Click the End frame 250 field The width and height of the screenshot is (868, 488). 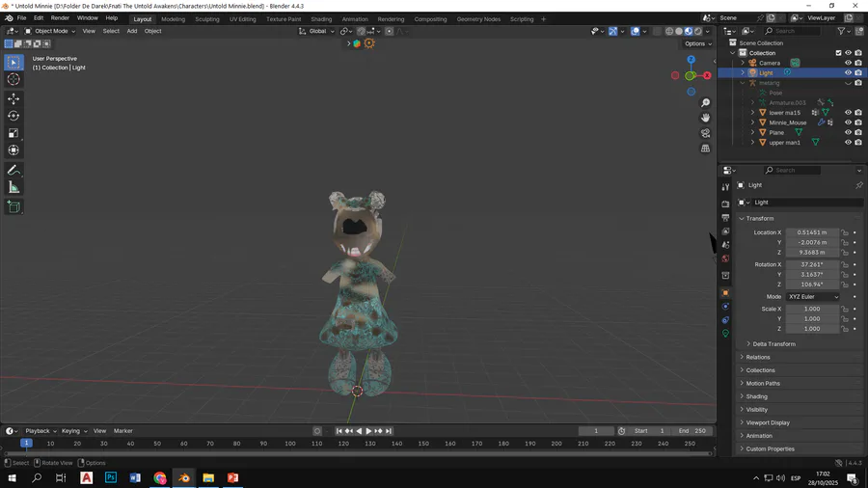pos(693,431)
